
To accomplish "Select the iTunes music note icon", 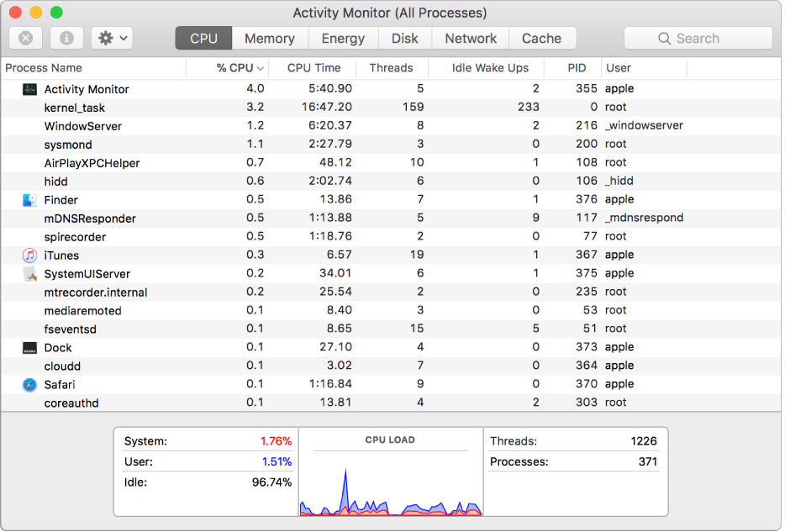I will coord(30,255).
